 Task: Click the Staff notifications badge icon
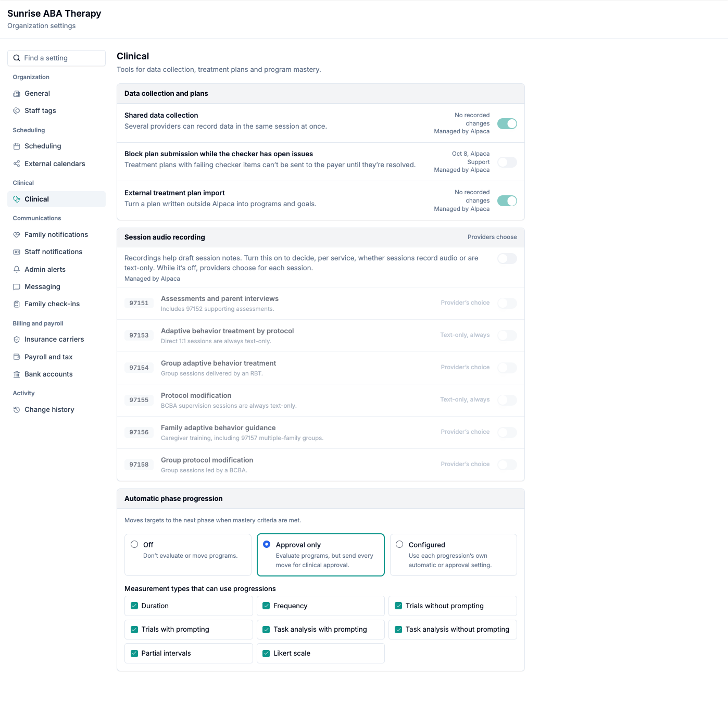[17, 252]
